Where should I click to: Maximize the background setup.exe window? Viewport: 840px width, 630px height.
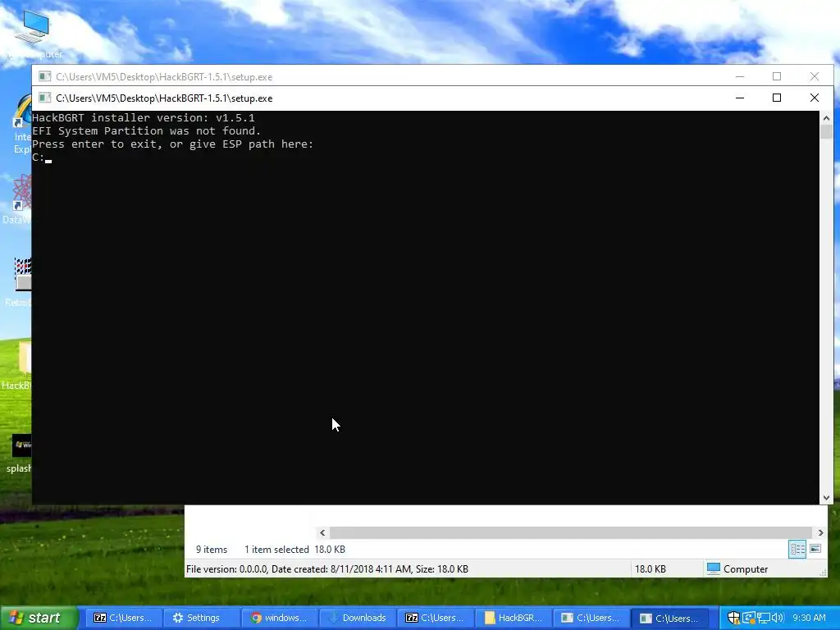coord(777,76)
